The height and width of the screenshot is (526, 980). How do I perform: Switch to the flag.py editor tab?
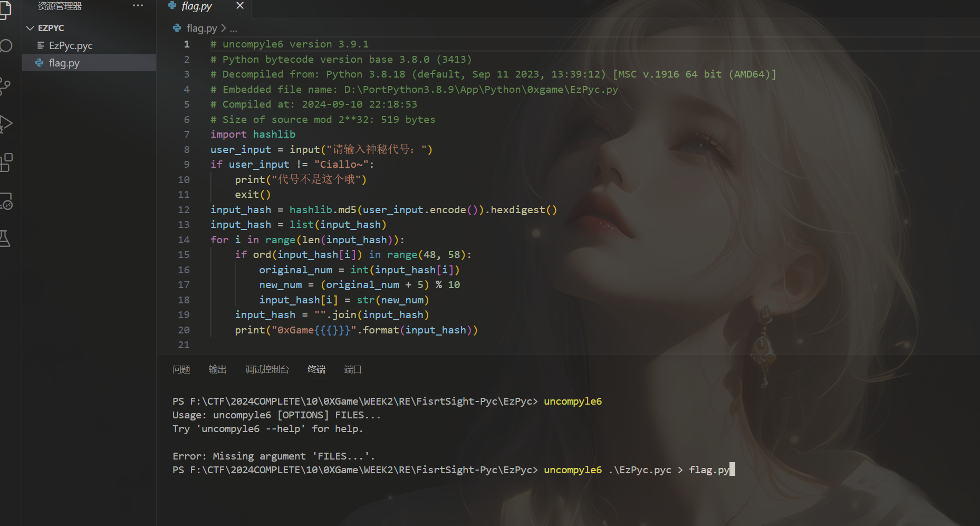pyautogui.click(x=197, y=6)
